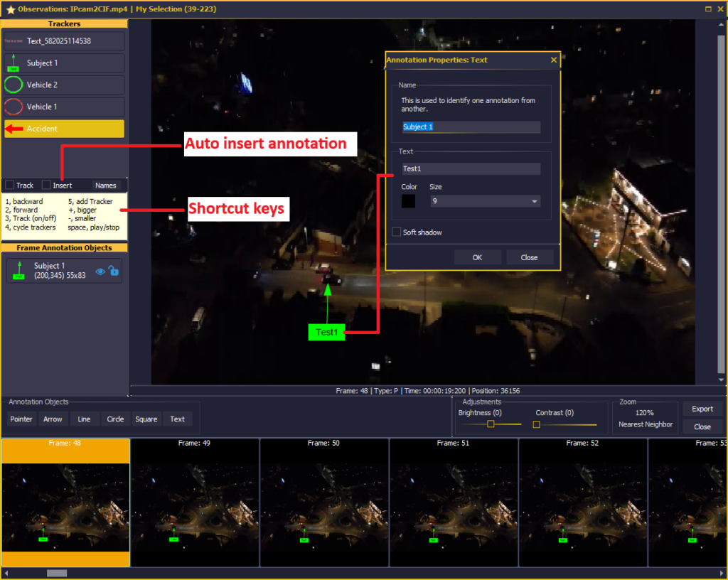
Task: Click OK in Annotation Properties dialog
Action: point(477,257)
